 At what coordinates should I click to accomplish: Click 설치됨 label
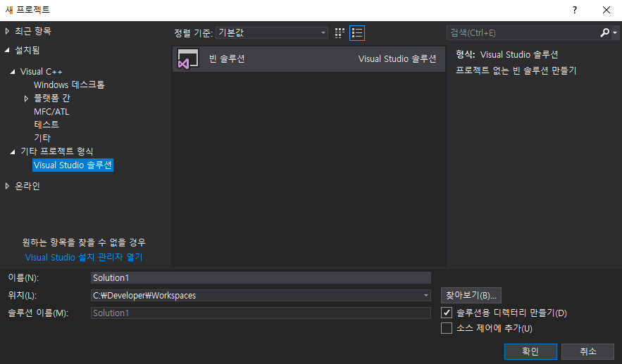click(x=27, y=50)
